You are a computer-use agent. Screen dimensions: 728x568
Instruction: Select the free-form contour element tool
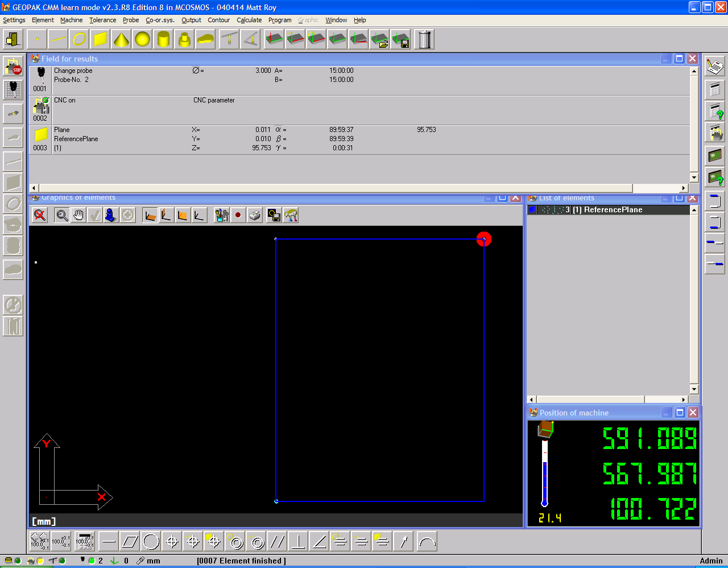[x=205, y=39]
